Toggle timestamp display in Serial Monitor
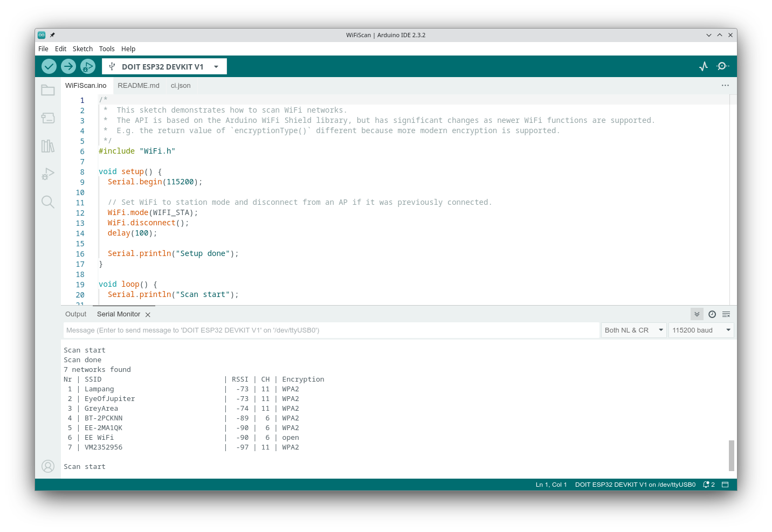Screen dimensions: 772x532 712,314
